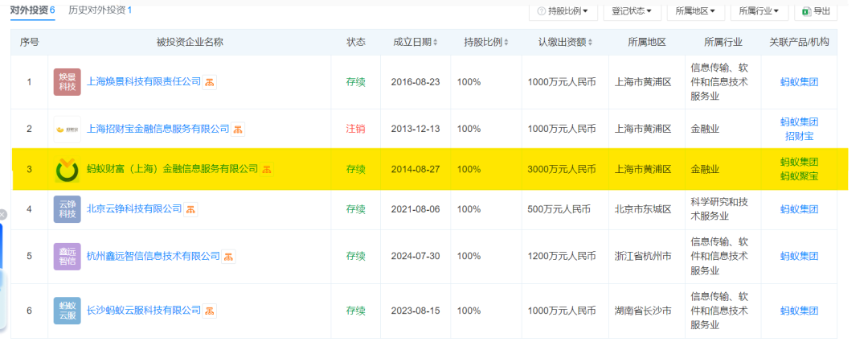Click 浙江省杭州市 region cell
868x346 pixels.
tap(643, 256)
